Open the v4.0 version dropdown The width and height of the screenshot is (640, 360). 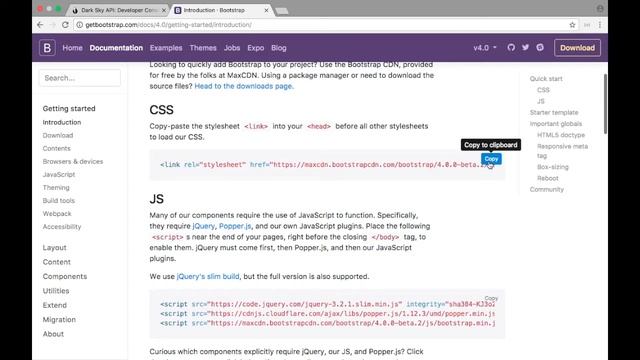(x=485, y=48)
